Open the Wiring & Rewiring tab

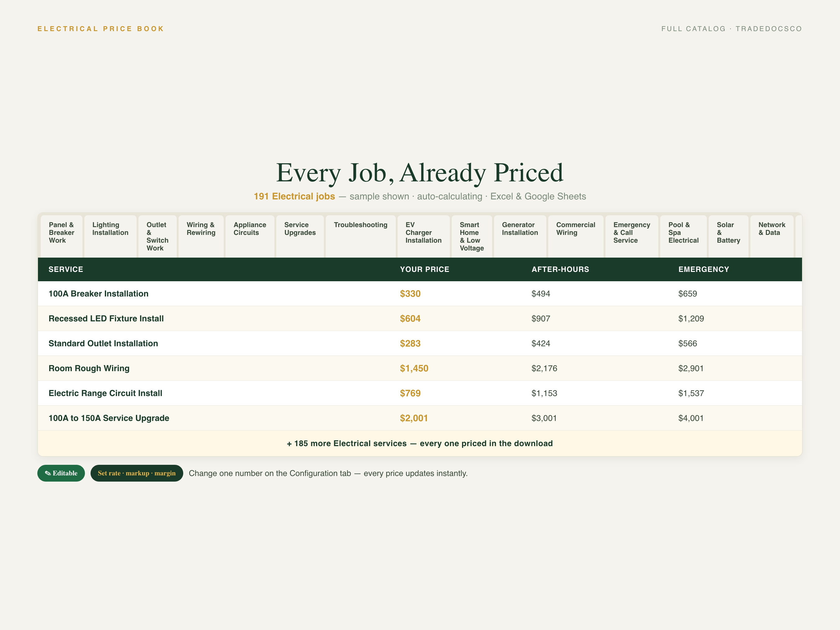[201, 236]
